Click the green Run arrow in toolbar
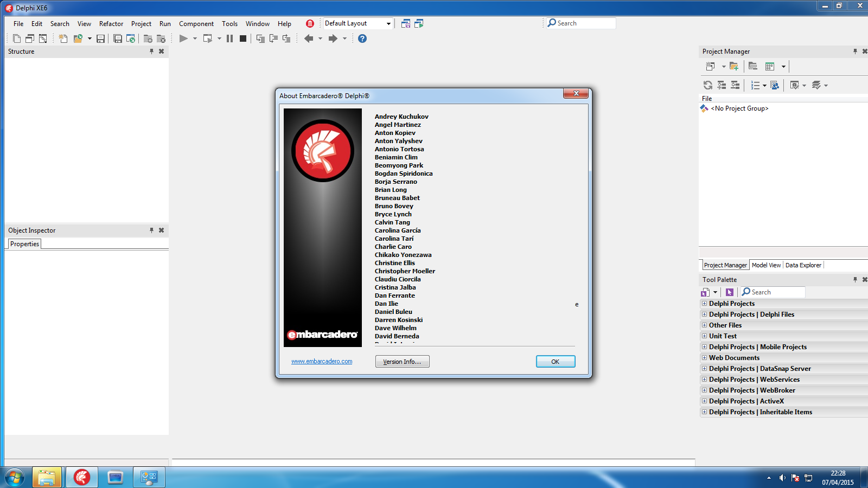This screenshot has height=488, width=868. [183, 38]
